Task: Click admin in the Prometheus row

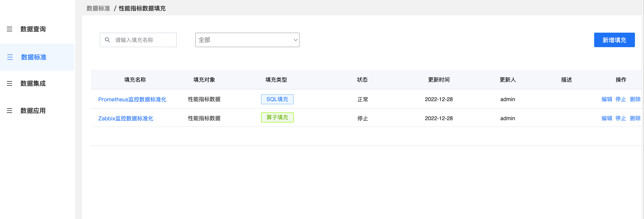Action: [x=508, y=99]
